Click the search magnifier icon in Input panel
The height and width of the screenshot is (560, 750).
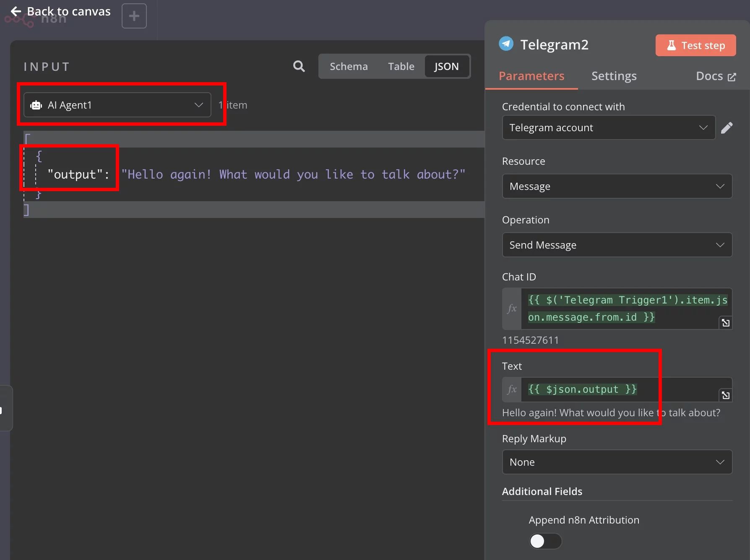pyautogui.click(x=299, y=66)
